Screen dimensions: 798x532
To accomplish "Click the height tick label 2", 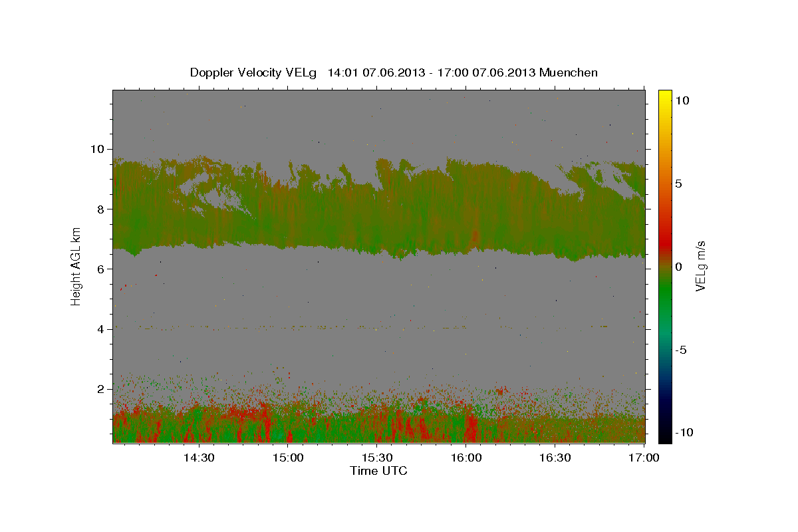I will (100, 389).
